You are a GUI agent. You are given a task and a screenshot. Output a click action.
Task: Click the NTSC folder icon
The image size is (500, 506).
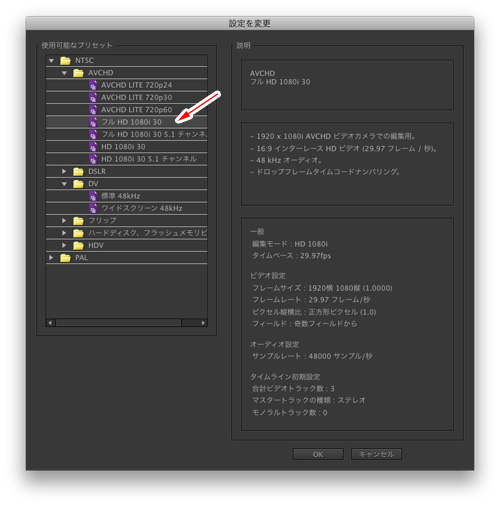[65, 61]
